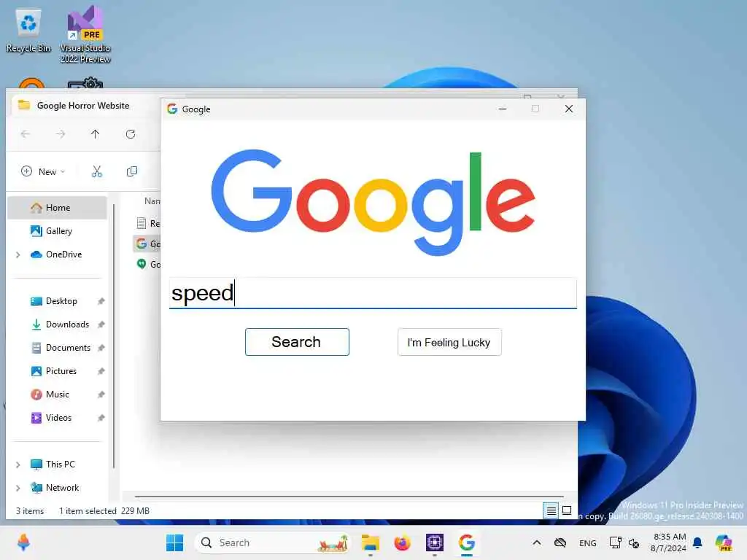Image resolution: width=747 pixels, height=560 pixels.
Task: Select the file with green icon
Action: (x=147, y=264)
